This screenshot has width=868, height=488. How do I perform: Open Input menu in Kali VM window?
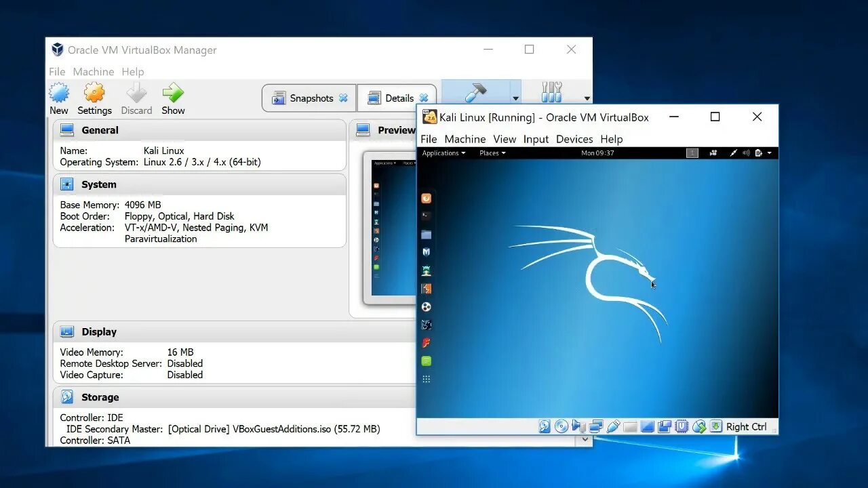click(x=536, y=139)
